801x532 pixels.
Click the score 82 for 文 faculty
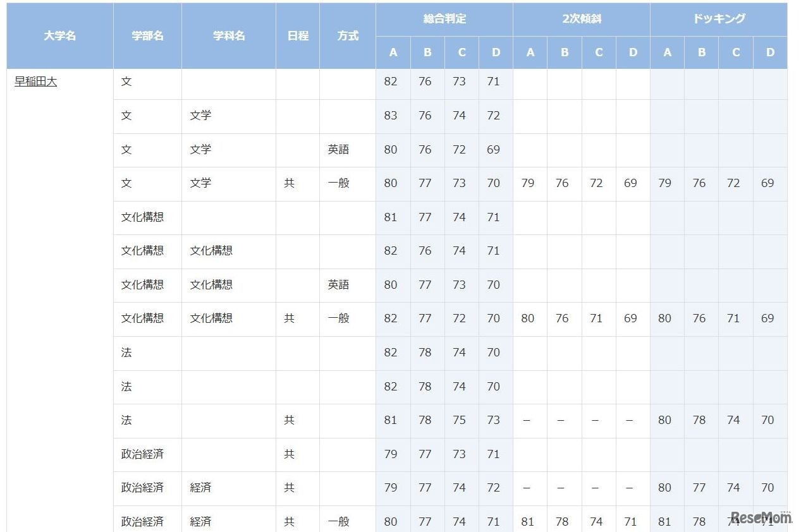pyautogui.click(x=391, y=81)
